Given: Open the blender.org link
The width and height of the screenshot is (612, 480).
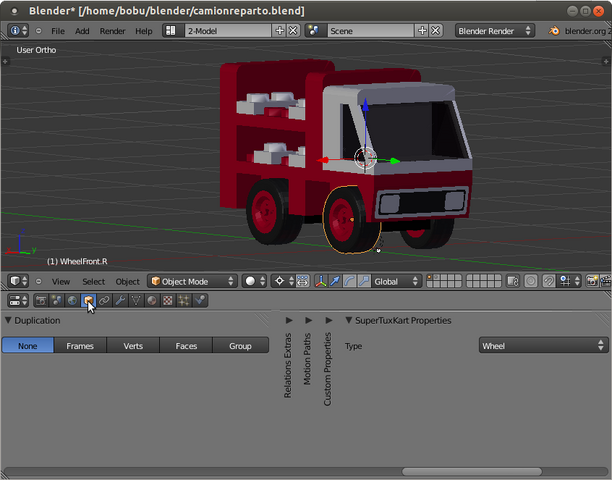Looking at the screenshot, I should (x=580, y=31).
